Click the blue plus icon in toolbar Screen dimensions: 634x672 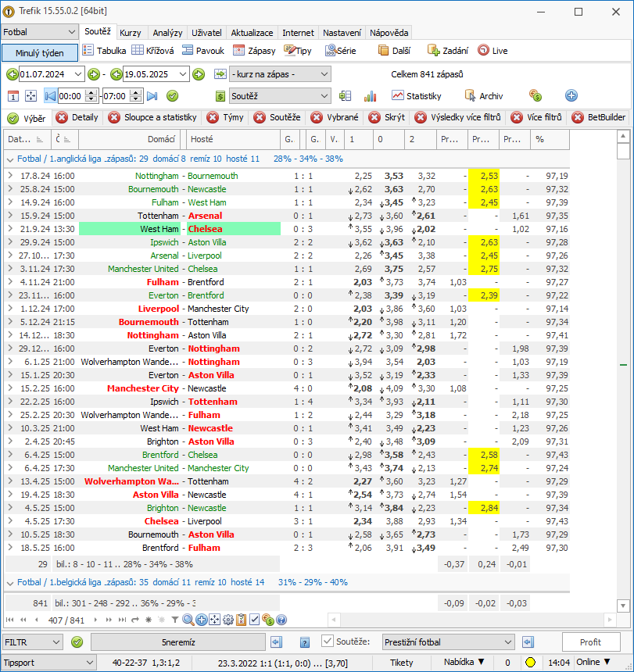[x=571, y=95]
